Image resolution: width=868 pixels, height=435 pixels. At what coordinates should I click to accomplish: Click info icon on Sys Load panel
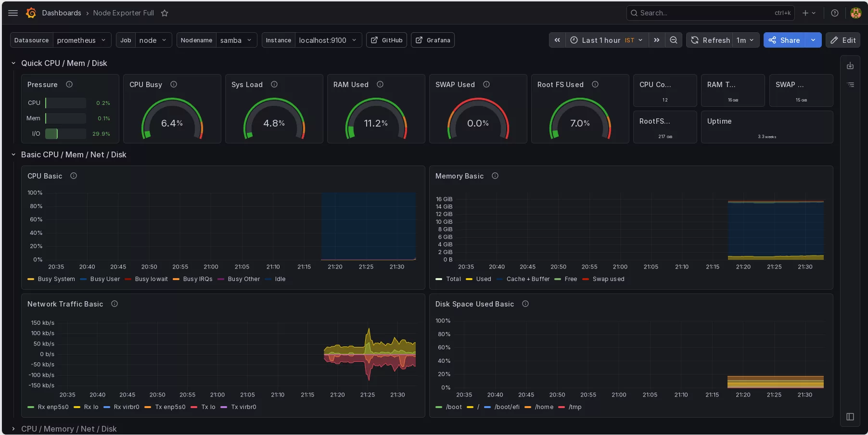coord(274,84)
